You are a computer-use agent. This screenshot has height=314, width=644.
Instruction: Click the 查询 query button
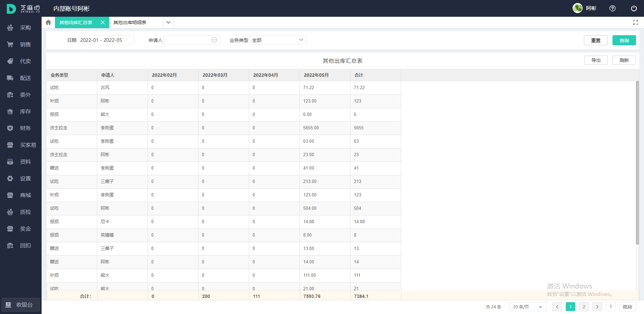[x=624, y=40]
